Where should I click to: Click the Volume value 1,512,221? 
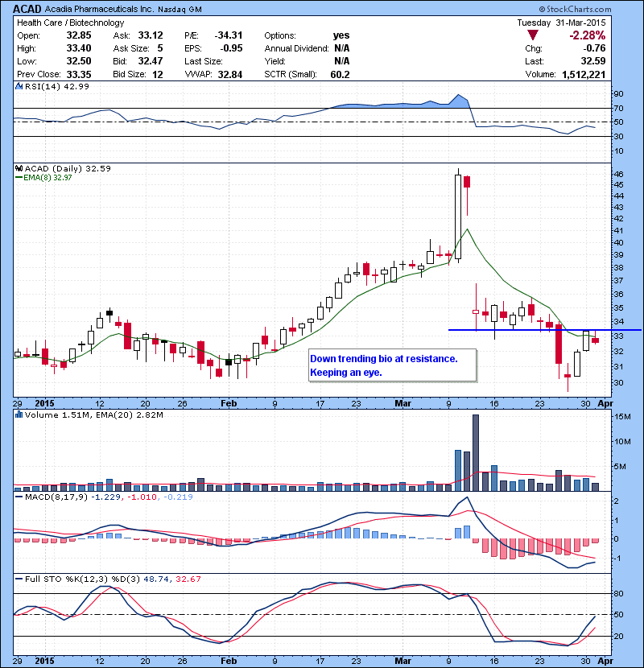coord(584,75)
